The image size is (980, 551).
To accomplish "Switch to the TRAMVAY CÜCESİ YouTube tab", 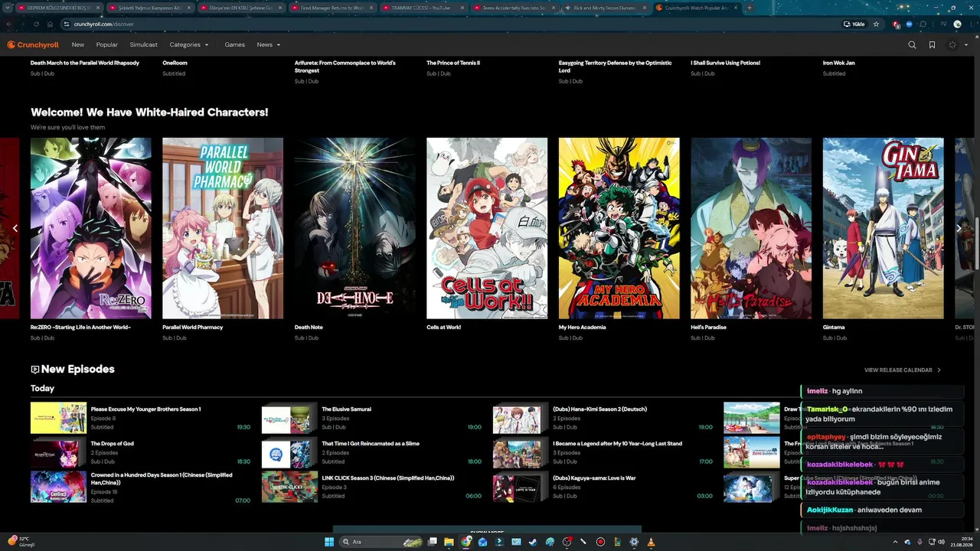I will pyautogui.click(x=423, y=8).
